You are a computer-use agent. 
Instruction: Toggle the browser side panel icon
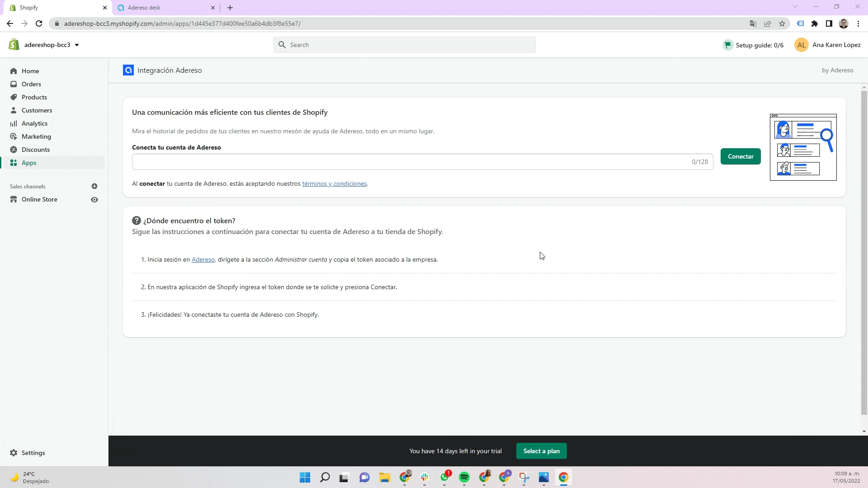coord(829,23)
